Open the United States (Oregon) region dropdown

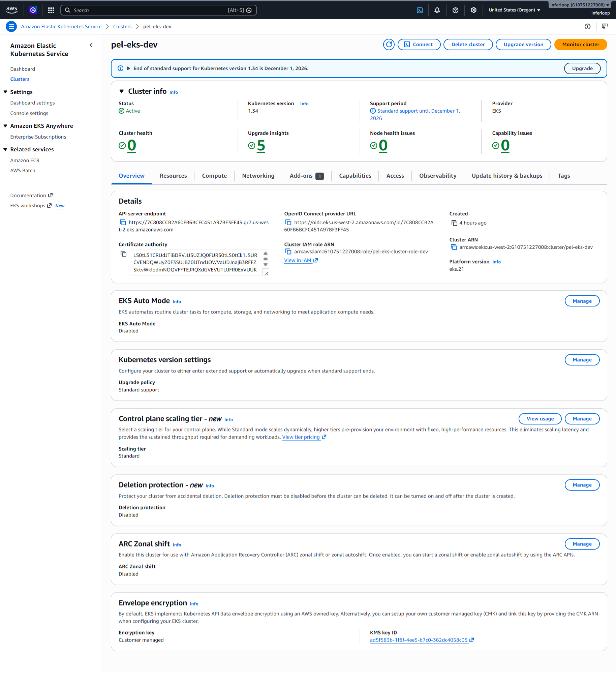click(x=515, y=10)
